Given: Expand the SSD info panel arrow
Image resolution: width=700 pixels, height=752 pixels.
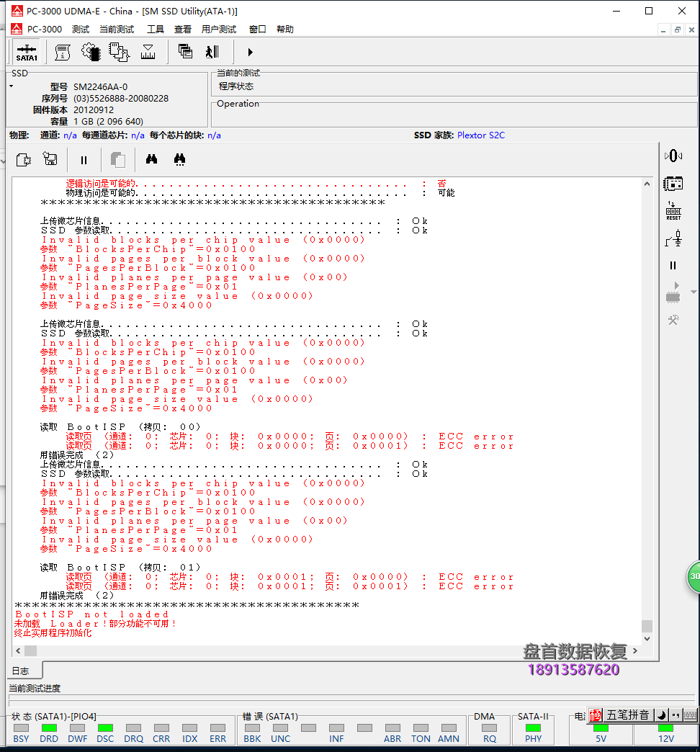Looking at the screenshot, I should 11,87.
